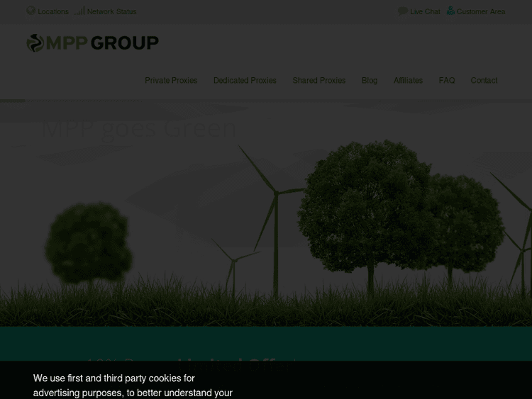Click the Network Status signal bars icon
532x399 pixels.
click(x=79, y=11)
